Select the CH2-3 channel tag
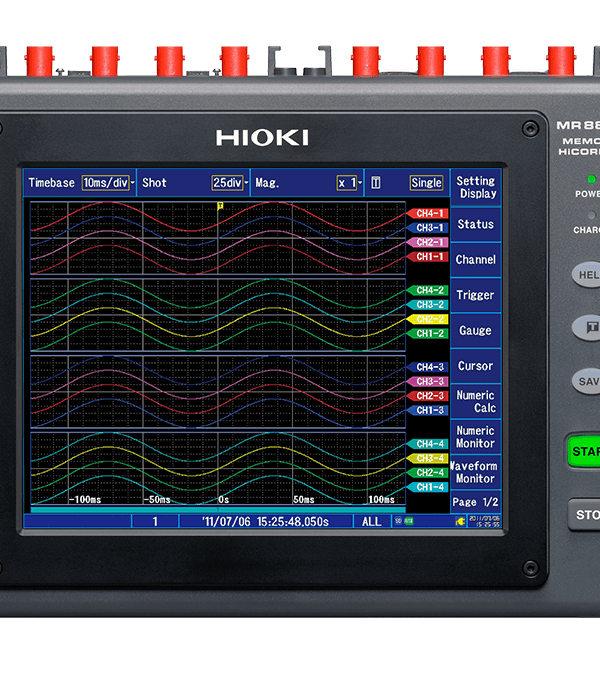The image size is (600, 694). pyautogui.click(x=428, y=396)
